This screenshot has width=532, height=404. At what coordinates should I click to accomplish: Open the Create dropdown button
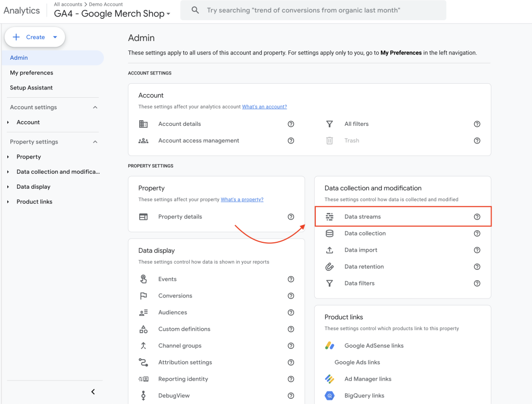pos(35,37)
